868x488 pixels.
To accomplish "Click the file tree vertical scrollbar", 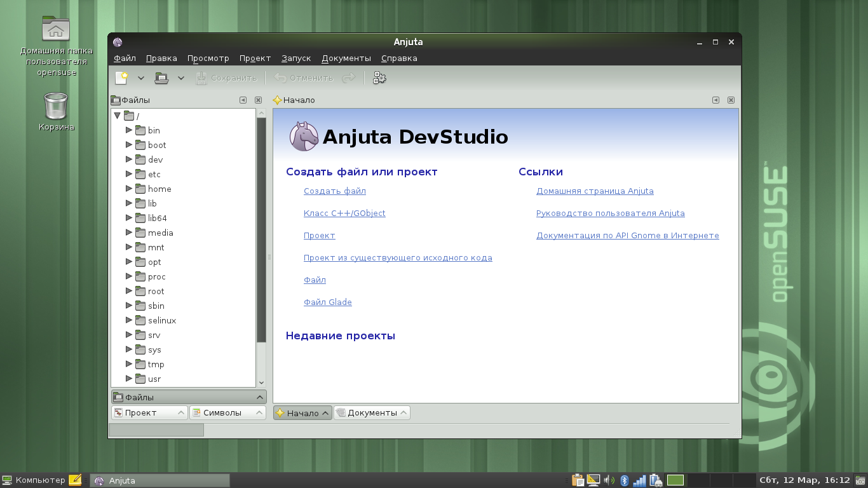I will pos(261,229).
